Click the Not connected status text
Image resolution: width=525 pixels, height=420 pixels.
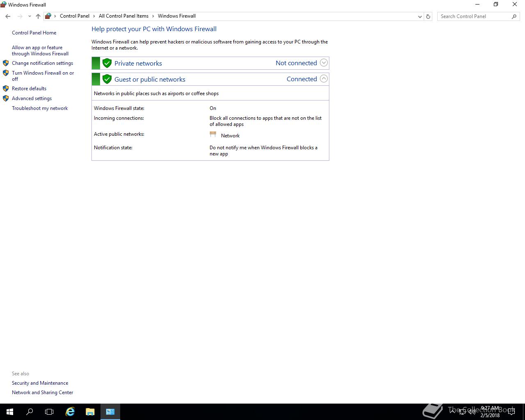point(296,63)
